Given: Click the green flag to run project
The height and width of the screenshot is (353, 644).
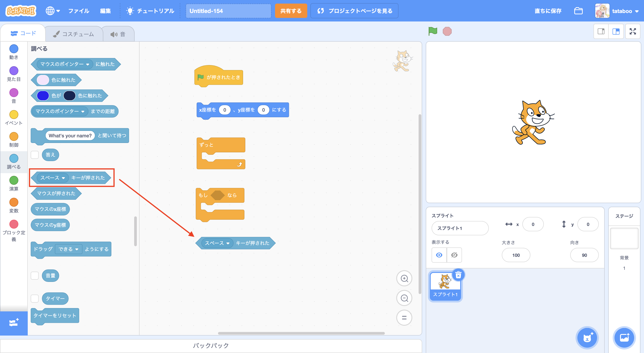Looking at the screenshot, I should pos(433,31).
